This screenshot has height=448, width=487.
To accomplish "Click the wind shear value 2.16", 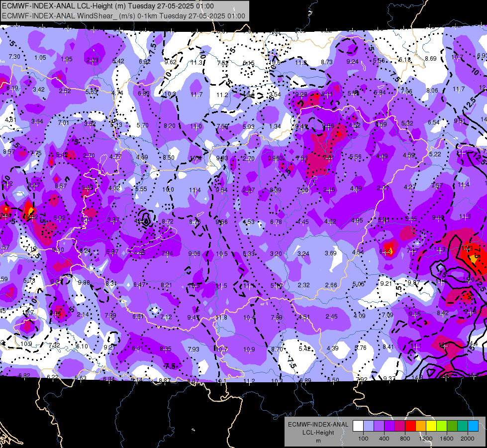I will 329,189.
